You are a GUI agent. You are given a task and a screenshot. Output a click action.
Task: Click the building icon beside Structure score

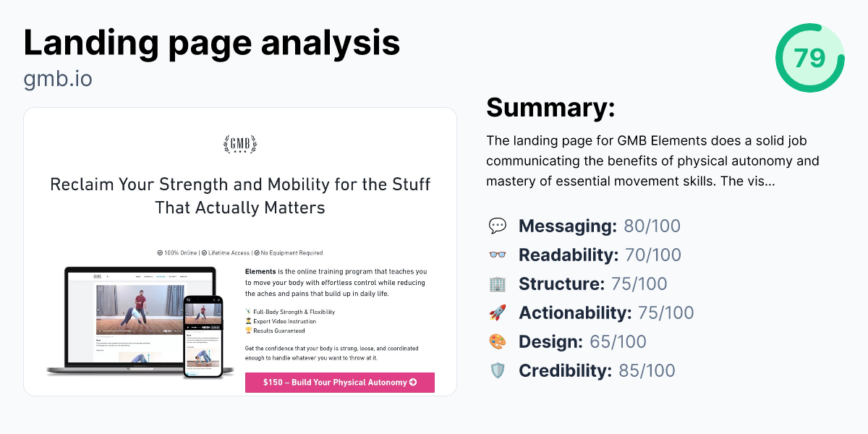pyautogui.click(x=497, y=284)
